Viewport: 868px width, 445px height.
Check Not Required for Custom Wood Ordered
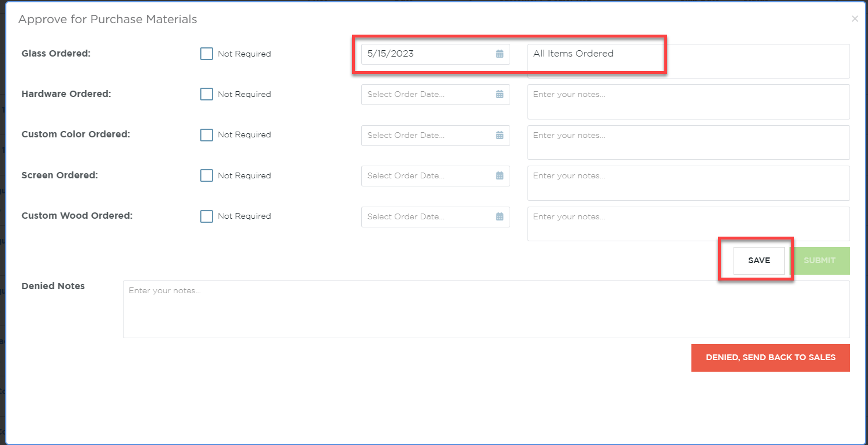pyautogui.click(x=207, y=216)
